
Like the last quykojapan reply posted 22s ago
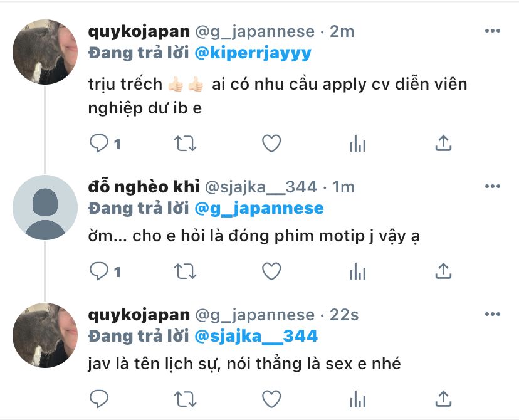271,399
